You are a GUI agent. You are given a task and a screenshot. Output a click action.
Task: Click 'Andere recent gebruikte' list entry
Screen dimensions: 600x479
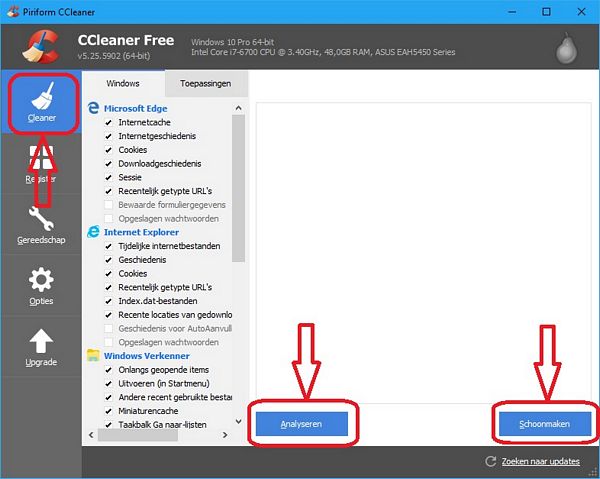[175, 397]
